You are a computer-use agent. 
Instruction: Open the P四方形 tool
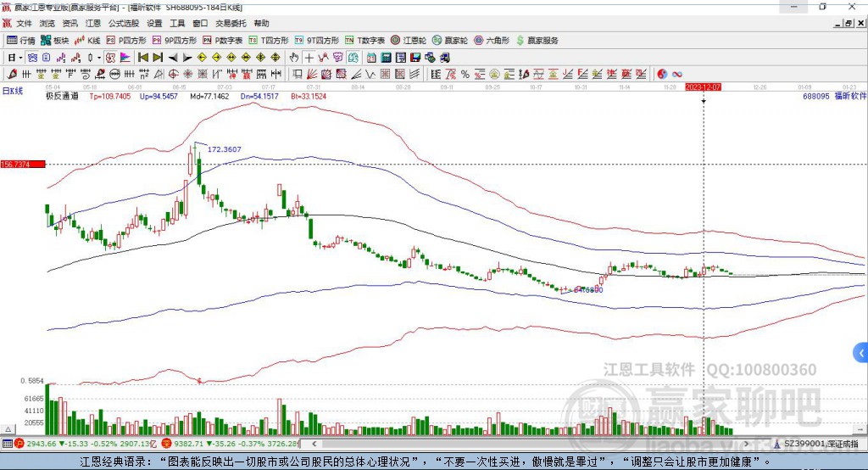[126, 41]
